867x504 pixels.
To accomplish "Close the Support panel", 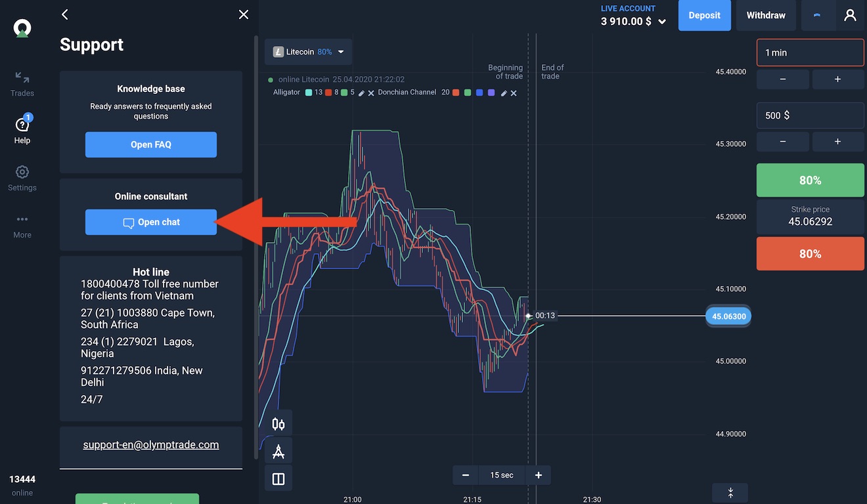I will (x=244, y=14).
